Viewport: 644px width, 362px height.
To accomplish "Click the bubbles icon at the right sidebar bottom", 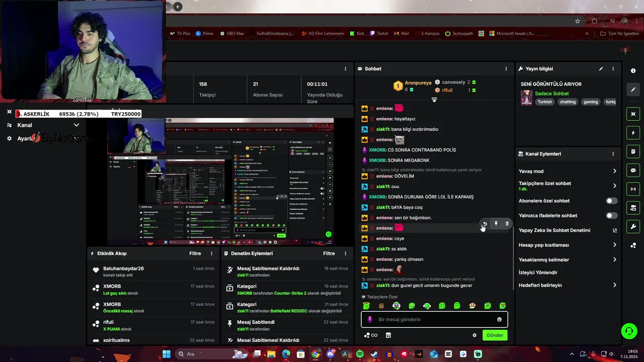I will (x=633, y=245).
